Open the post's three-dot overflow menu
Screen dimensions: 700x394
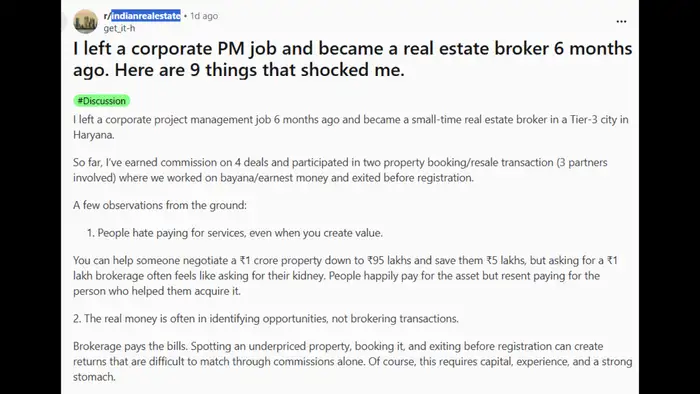[x=621, y=21]
